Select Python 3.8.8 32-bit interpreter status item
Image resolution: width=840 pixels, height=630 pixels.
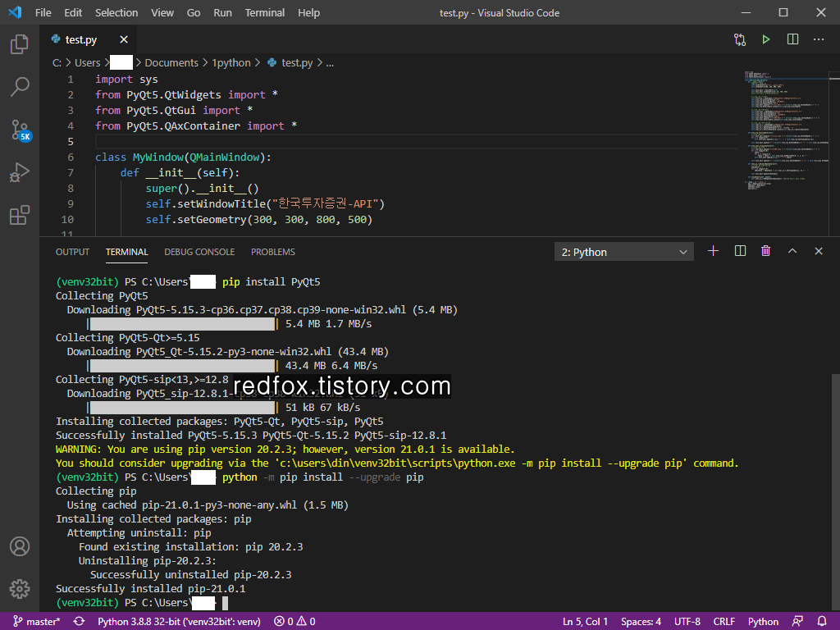pyautogui.click(x=179, y=622)
